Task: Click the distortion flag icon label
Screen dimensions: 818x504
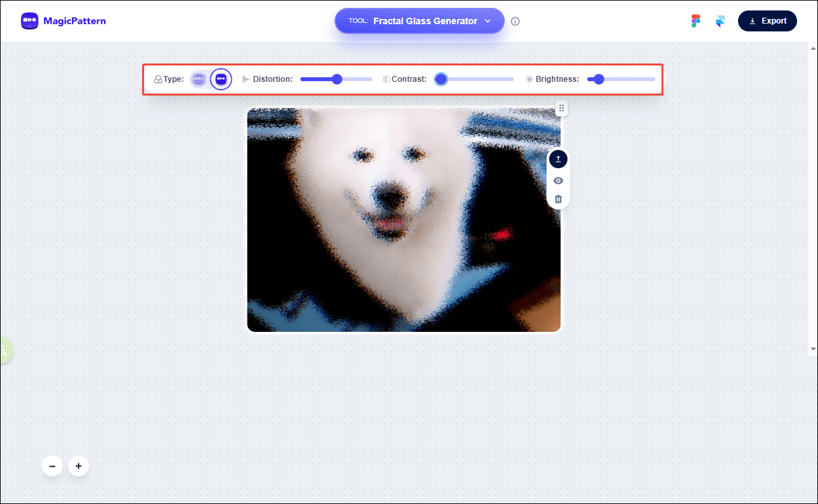Action: [246, 79]
